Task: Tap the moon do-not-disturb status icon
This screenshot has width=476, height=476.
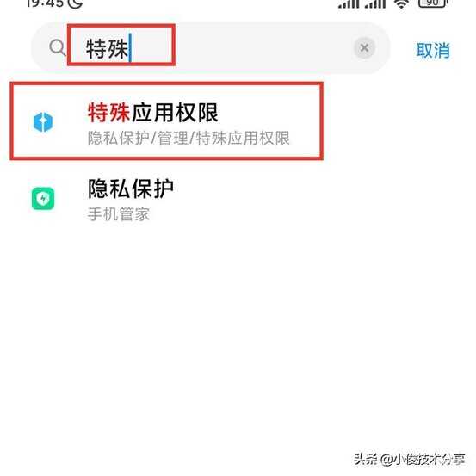Action: [75, 3]
